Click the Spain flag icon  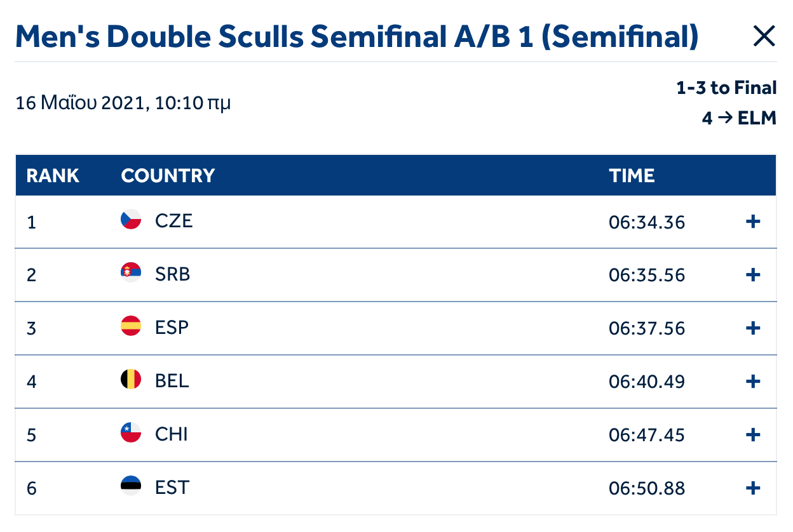coord(131,326)
